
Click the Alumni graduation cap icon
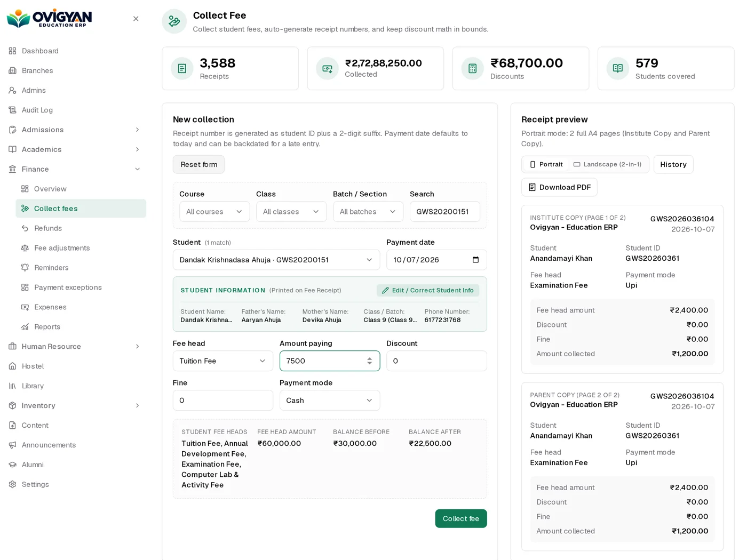click(12, 465)
